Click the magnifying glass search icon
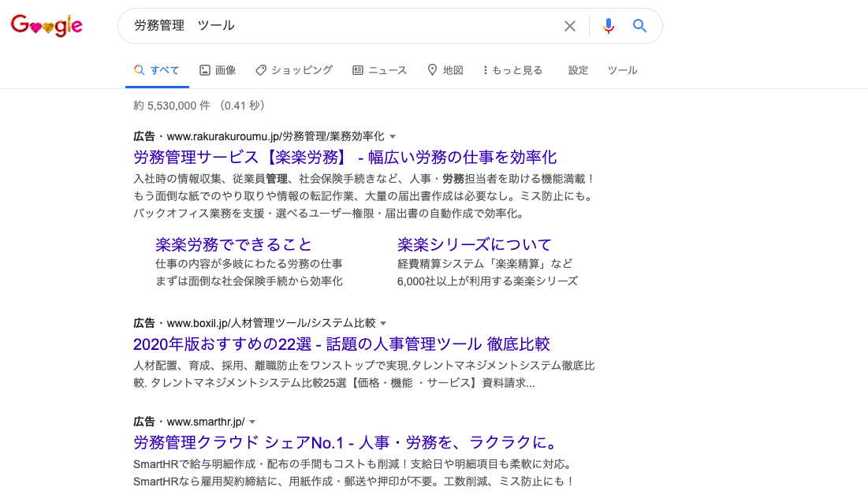The image size is (868, 502). [639, 25]
